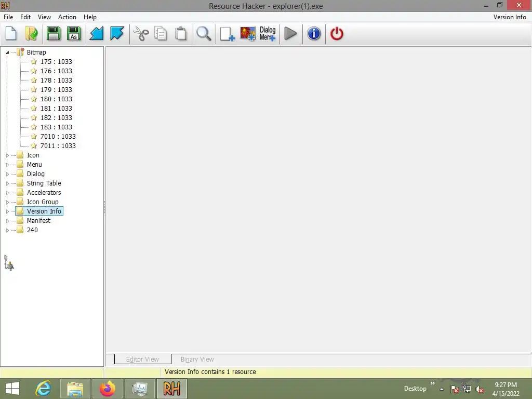532x399 pixels.
Task: Open the Help menu
Action: pyautogui.click(x=90, y=17)
